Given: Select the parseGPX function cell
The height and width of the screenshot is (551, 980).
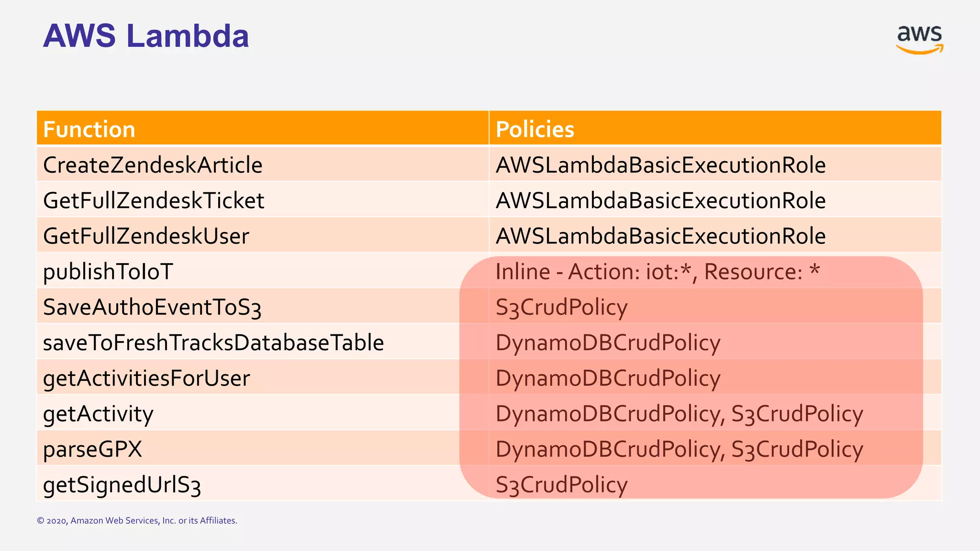Looking at the screenshot, I should click(92, 449).
